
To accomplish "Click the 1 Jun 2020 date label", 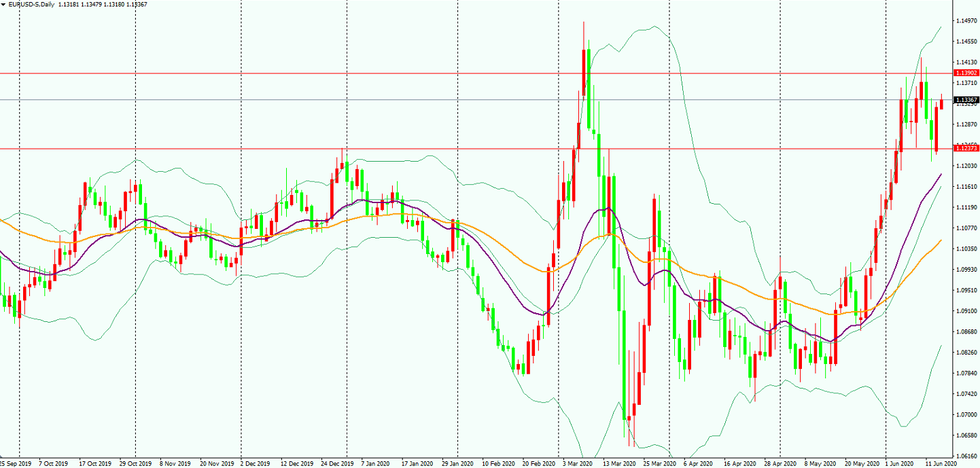I will [x=899, y=463].
